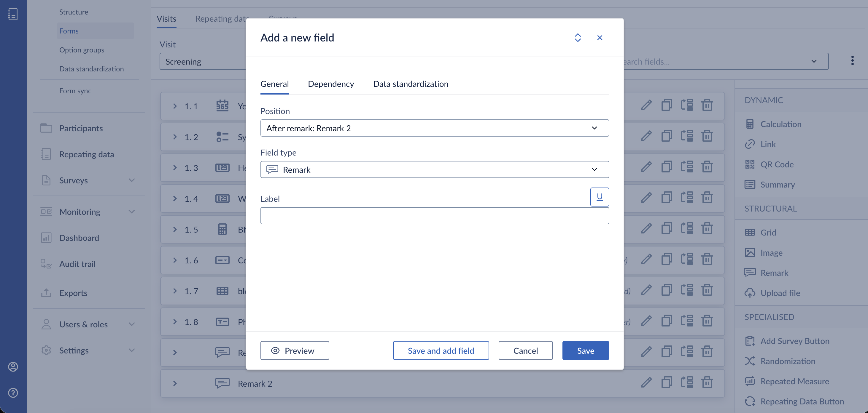The width and height of the screenshot is (868, 413).
Task: Open the Position dropdown
Action: 434,128
